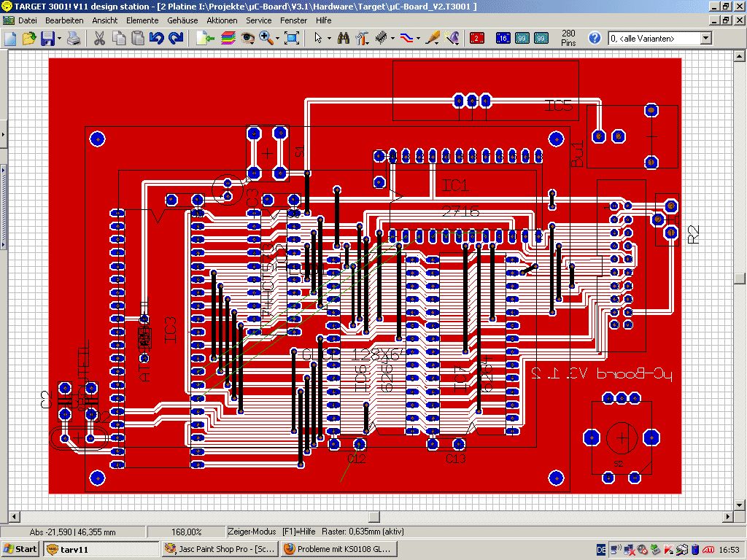Select the IC component chip tool
This screenshot has height=560, width=747.
click(381, 38)
